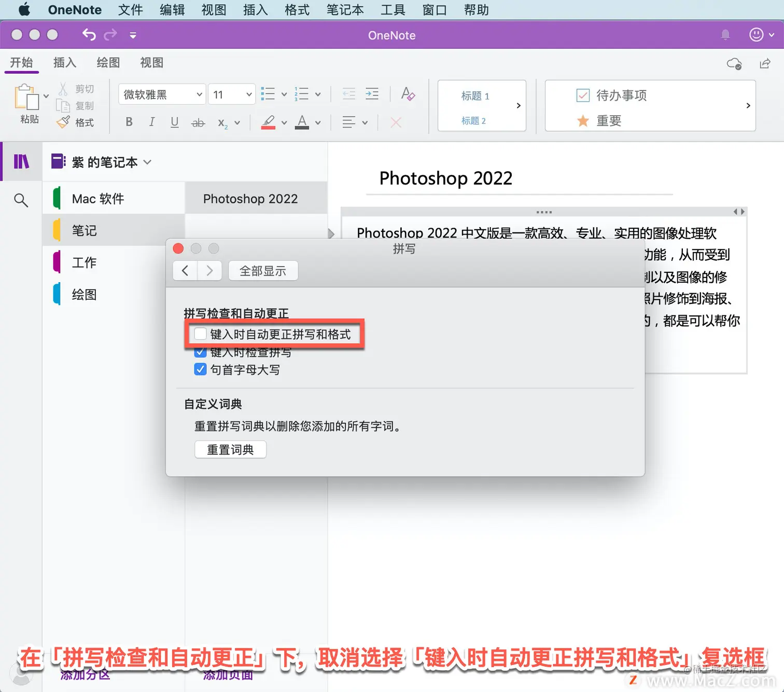Expand the bulleted list style arrow

[x=284, y=94]
